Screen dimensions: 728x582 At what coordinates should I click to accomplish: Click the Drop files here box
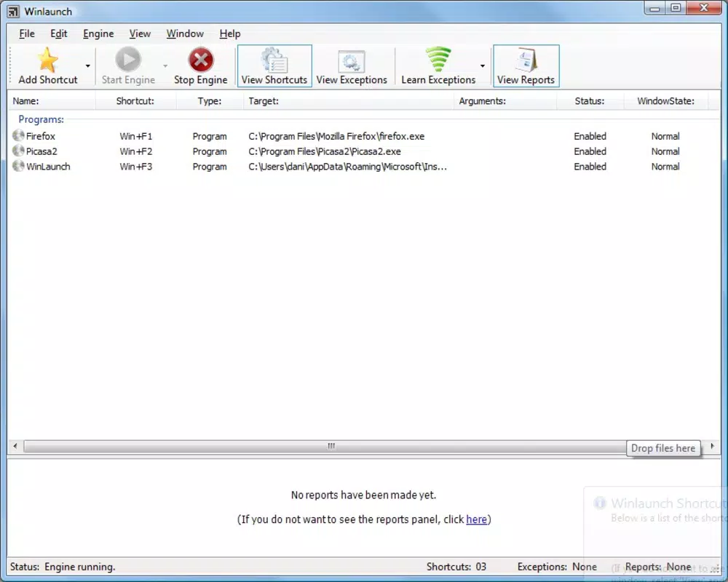(663, 448)
